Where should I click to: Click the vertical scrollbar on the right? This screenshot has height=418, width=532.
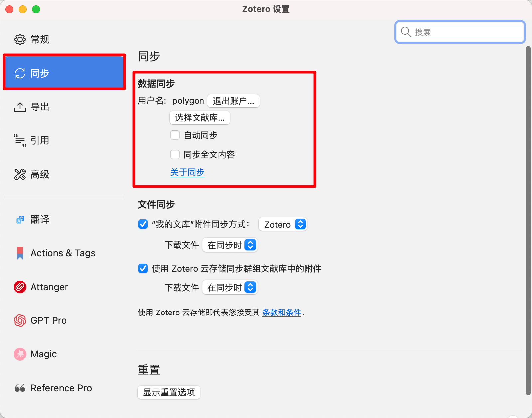click(528, 221)
